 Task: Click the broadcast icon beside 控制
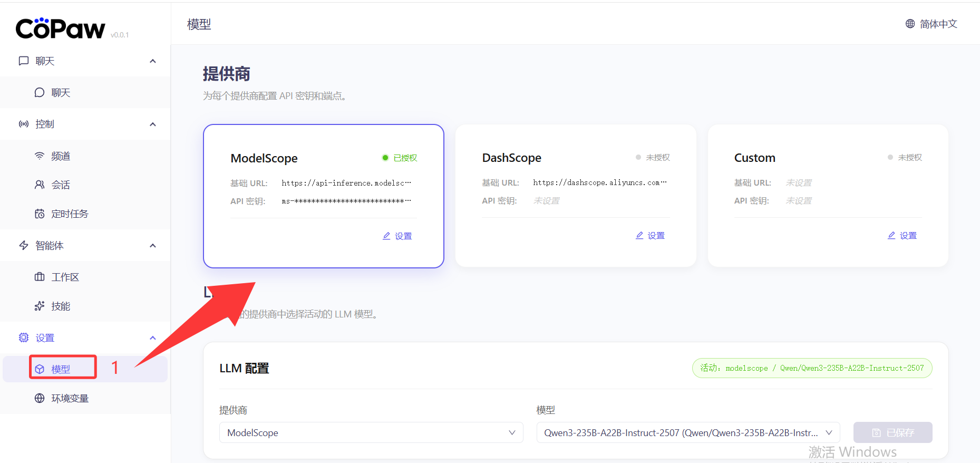[x=24, y=124]
